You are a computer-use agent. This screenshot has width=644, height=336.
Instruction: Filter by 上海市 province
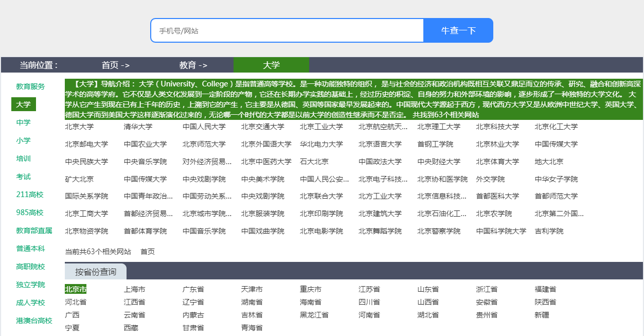tap(134, 289)
